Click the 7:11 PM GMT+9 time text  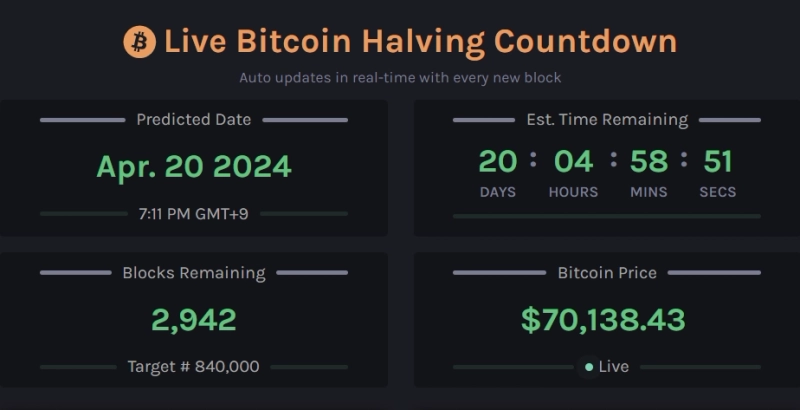[194, 213]
